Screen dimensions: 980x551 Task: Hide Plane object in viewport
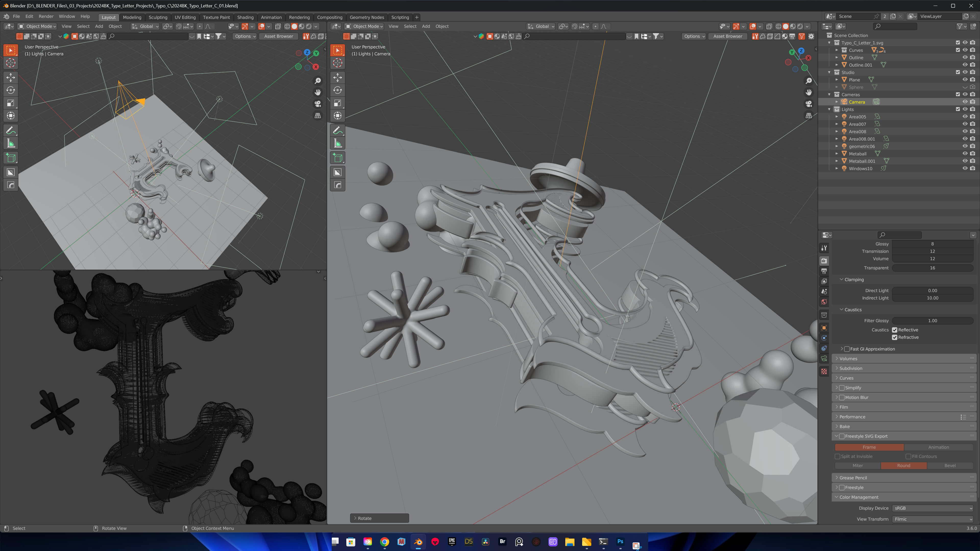tap(965, 80)
